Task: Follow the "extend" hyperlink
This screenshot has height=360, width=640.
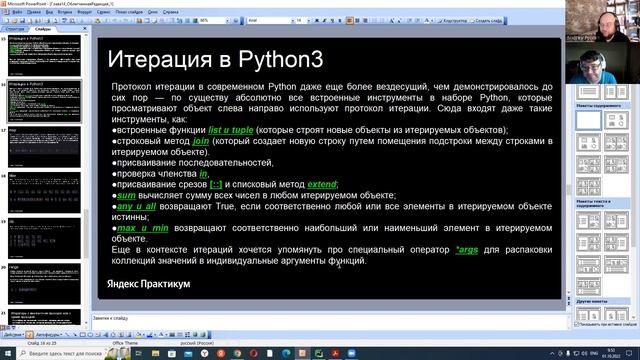Action: (x=322, y=184)
